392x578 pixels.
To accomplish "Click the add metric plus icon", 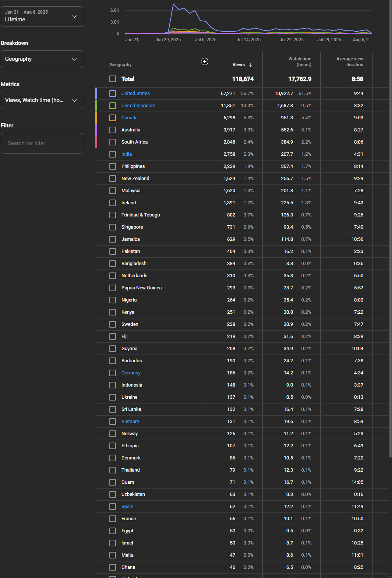I will pyautogui.click(x=205, y=61).
